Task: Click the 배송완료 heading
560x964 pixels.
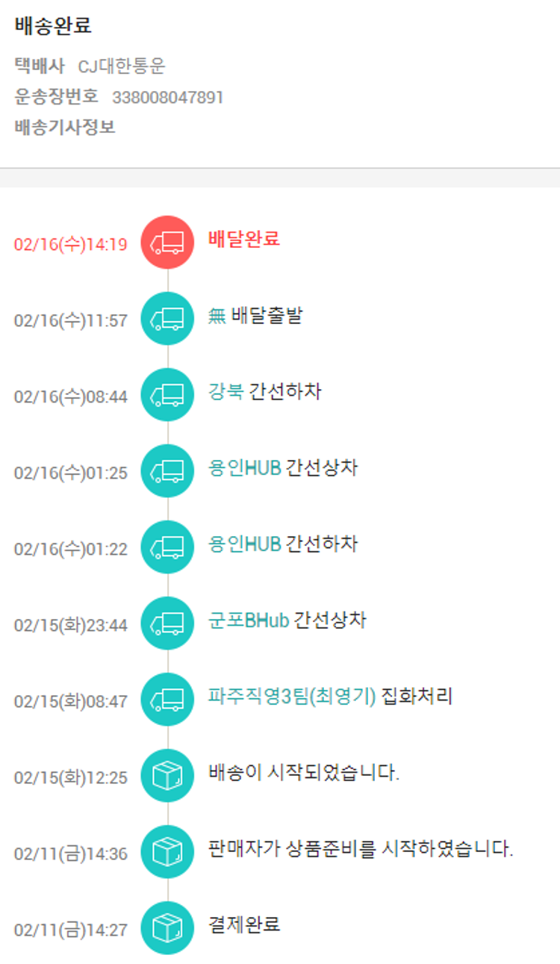Action: (53, 25)
